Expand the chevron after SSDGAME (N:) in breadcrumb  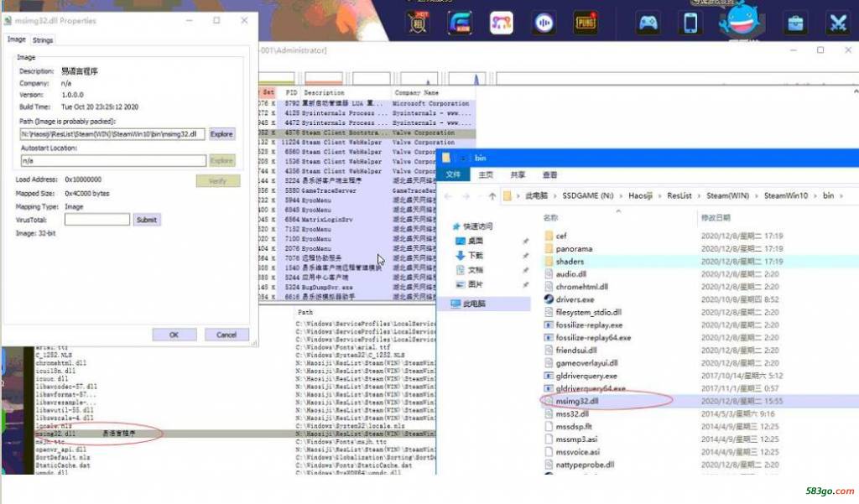(622, 195)
